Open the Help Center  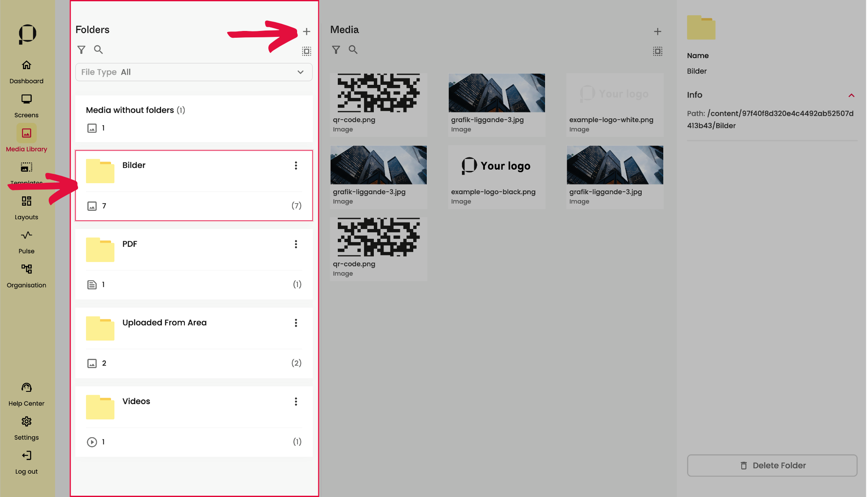[x=26, y=394]
